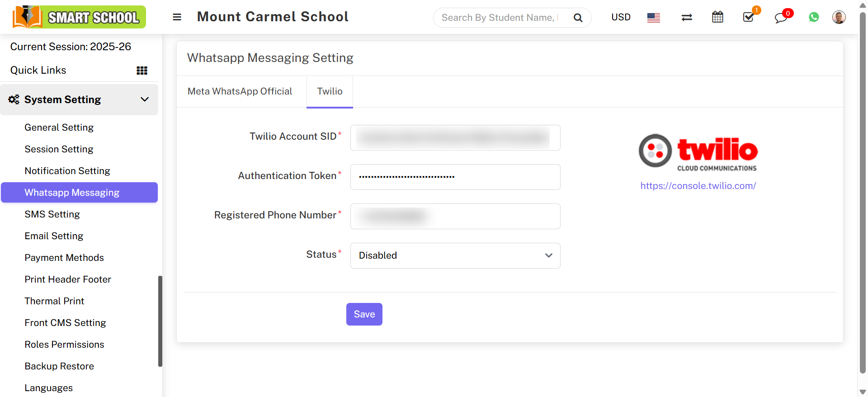Open the USD currency selector
The image size is (868, 397).
click(621, 17)
